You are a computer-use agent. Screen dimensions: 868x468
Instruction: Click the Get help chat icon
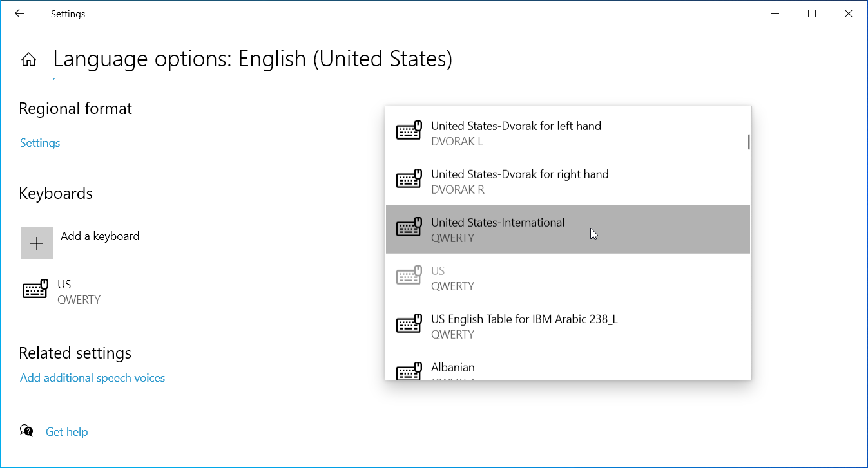pyautogui.click(x=27, y=431)
